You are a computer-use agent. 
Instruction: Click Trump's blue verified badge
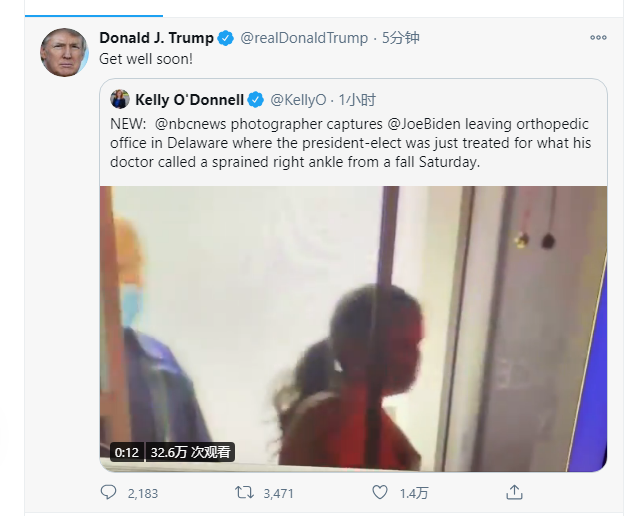coord(226,38)
